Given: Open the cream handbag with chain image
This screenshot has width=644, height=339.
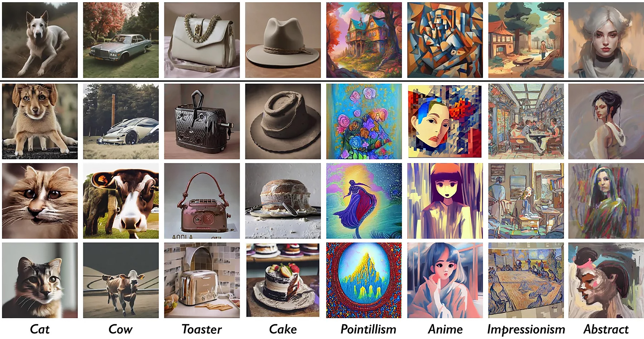Looking at the screenshot, I should tap(202, 40).
